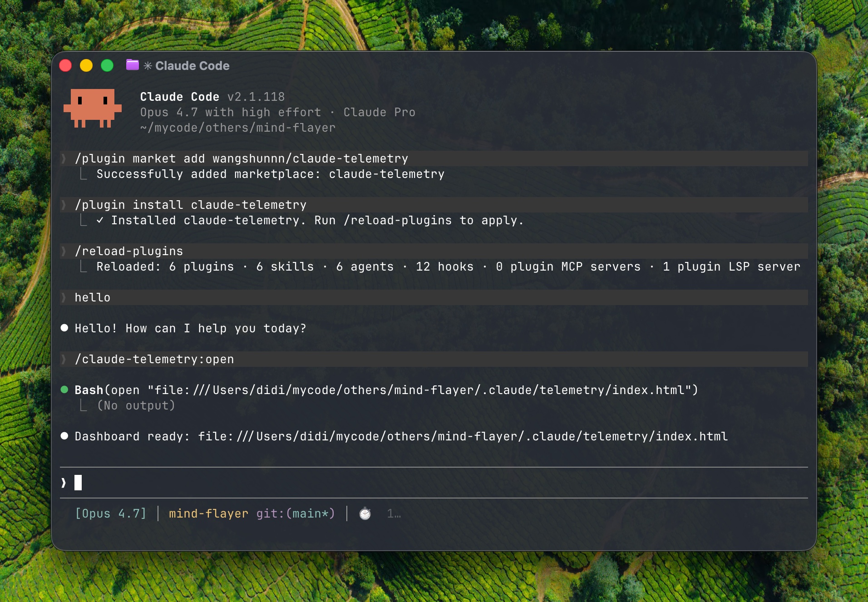Viewport: 868px width, 602px height.
Task: Click the asterisk icon beside Claude Code title
Action: point(148,66)
